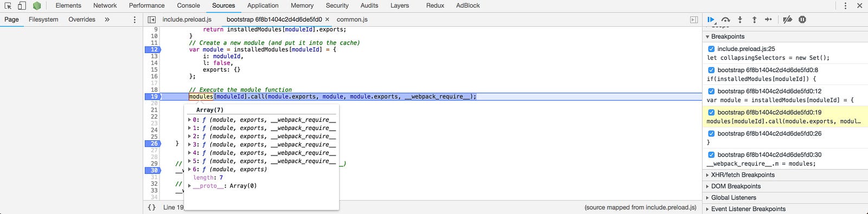Step into next function call
The width and height of the screenshot is (868, 214).
coord(740,20)
